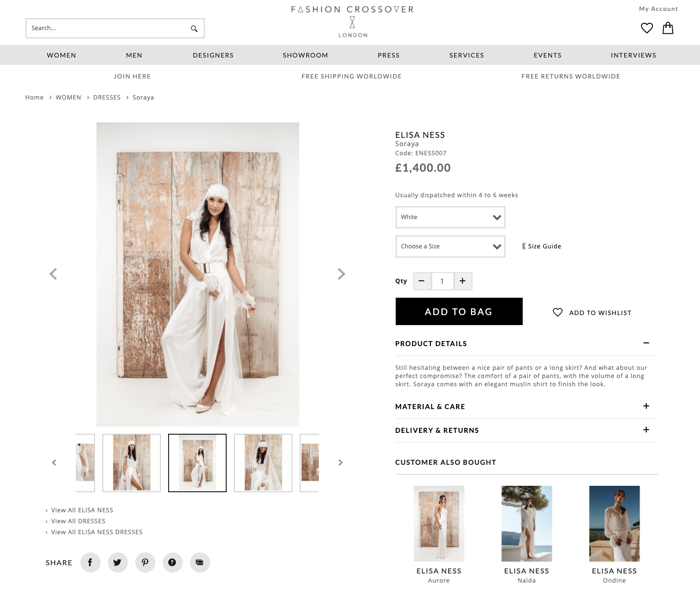This screenshot has height=589, width=700.
Task: Show previous main product image
Action: pos(53,274)
